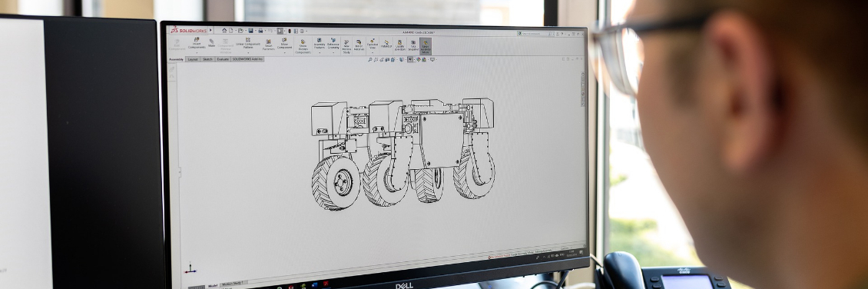Screen dimensions: 868x289
Task: Click the Insert Components tool
Action: [197, 43]
